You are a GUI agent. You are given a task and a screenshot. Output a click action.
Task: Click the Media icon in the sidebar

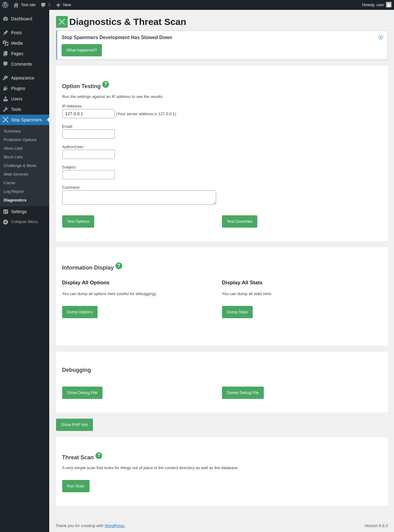(x=6, y=43)
